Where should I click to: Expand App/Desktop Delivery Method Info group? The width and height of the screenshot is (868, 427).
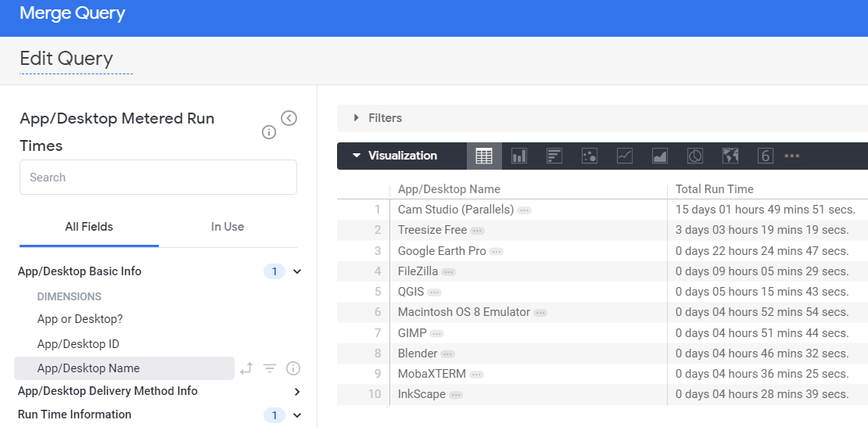pyautogui.click(x=296, y=391)
